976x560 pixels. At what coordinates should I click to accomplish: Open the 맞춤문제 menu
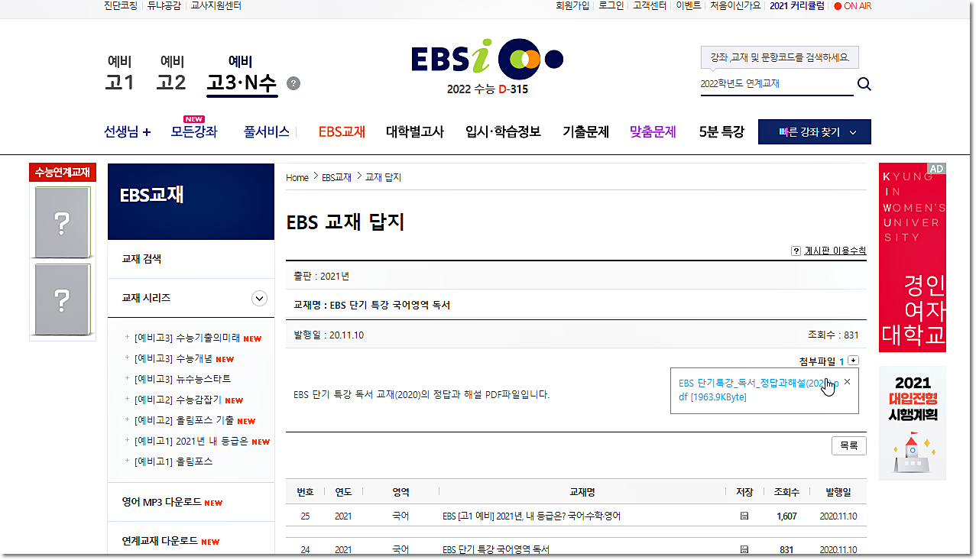point(653,132)
